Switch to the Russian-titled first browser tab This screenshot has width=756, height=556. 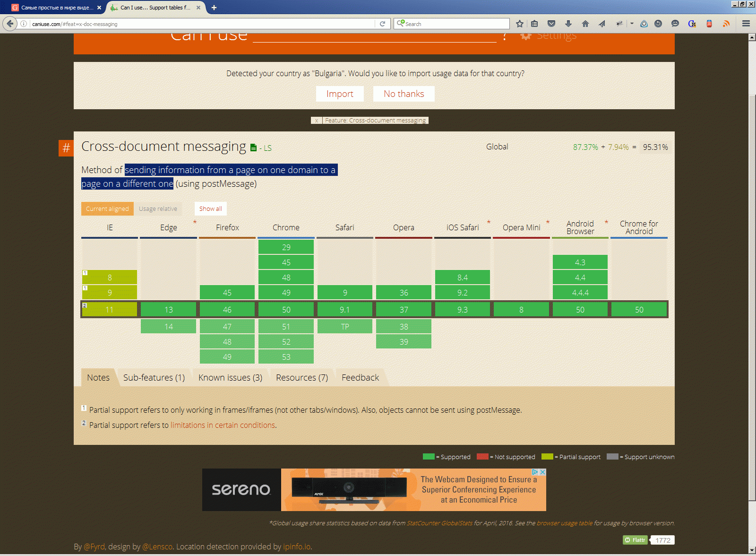tap(56, 8)
